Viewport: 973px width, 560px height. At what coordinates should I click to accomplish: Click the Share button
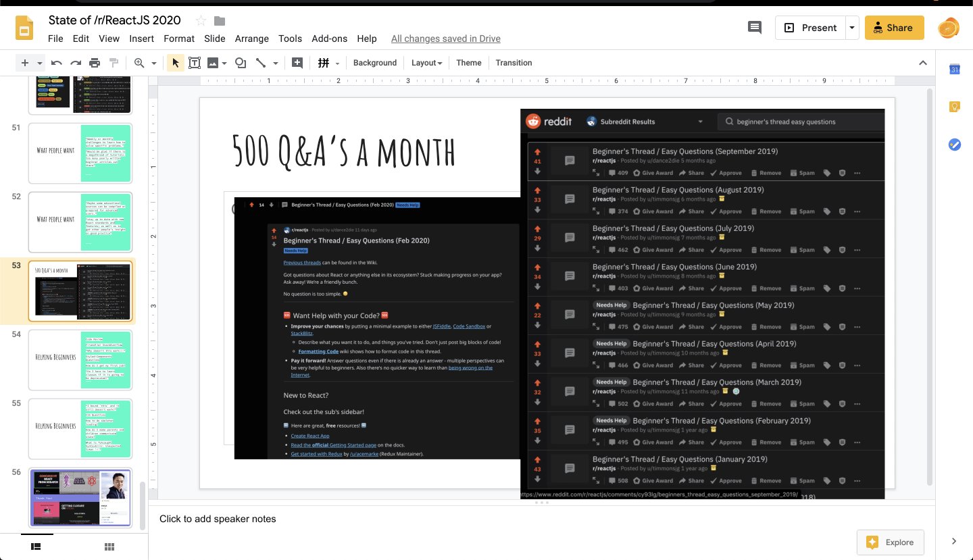[895, 28]
